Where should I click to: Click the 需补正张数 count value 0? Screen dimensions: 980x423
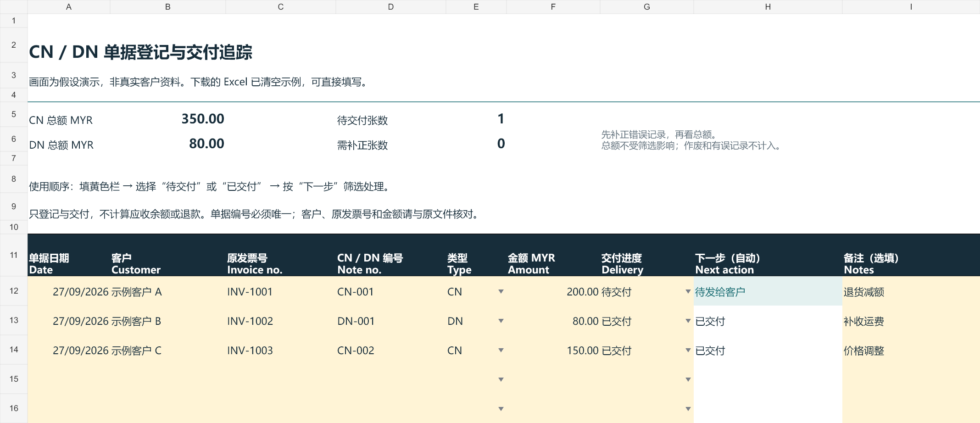pos(501,144)
